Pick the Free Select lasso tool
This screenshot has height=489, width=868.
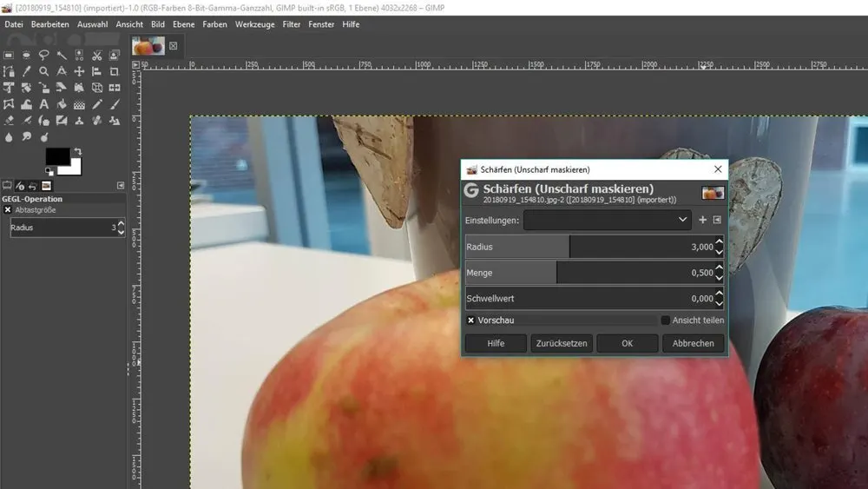point(43,56)
